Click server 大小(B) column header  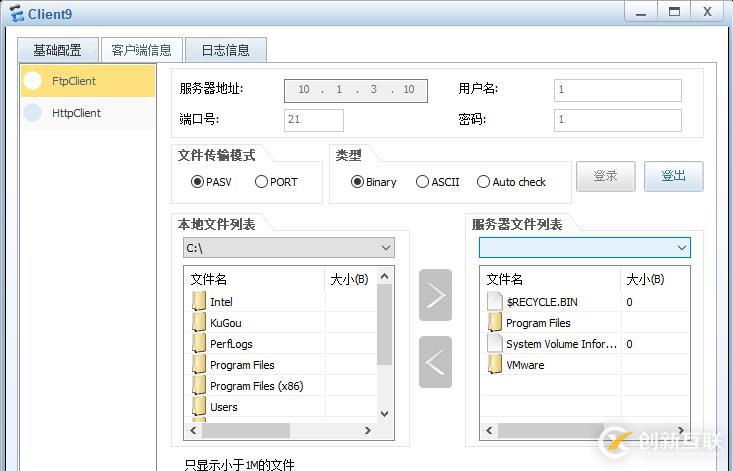[655, 279]
